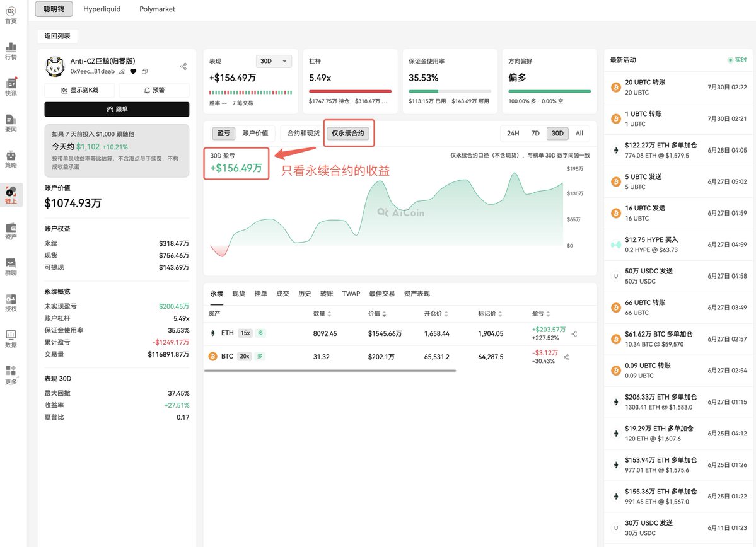
Task: Switch to the 聪明钱 top tab
Action: pyautogui.click(x=54, y=9)
